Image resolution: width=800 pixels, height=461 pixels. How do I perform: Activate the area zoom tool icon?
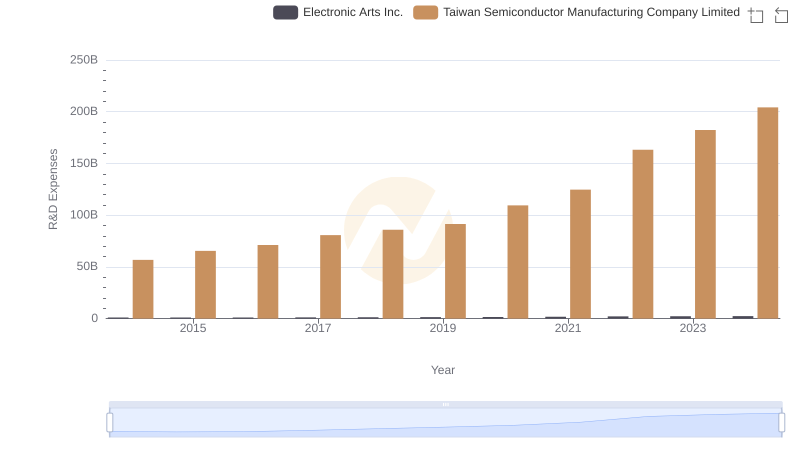756,15
